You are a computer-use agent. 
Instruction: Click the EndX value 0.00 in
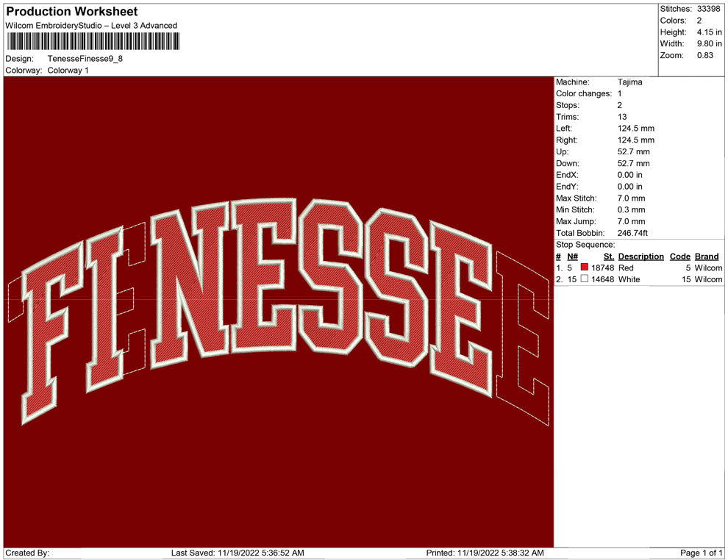click(629, 174)
